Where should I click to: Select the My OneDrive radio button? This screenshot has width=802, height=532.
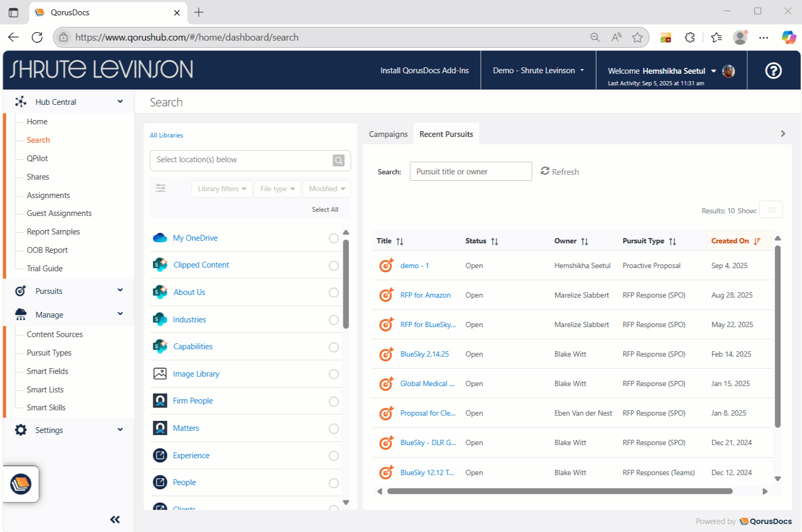[x=333, y=238]
